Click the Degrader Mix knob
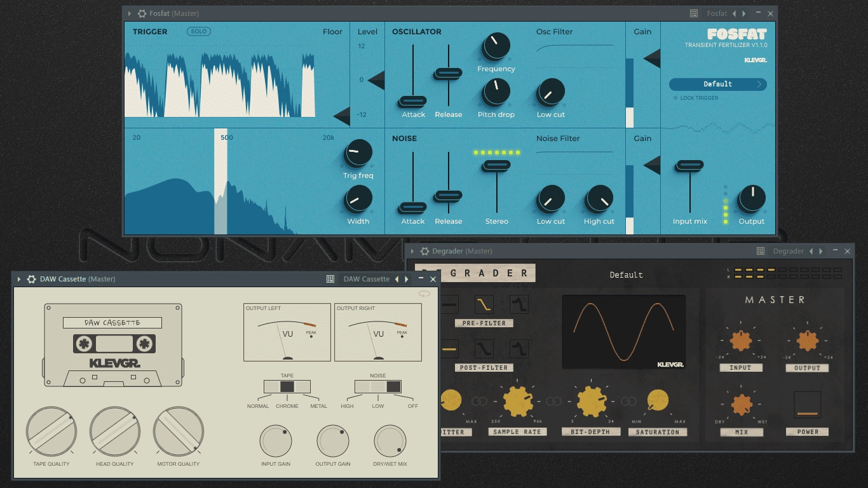The width and height of the screenshot is (868, 488). tap(741, 405)
